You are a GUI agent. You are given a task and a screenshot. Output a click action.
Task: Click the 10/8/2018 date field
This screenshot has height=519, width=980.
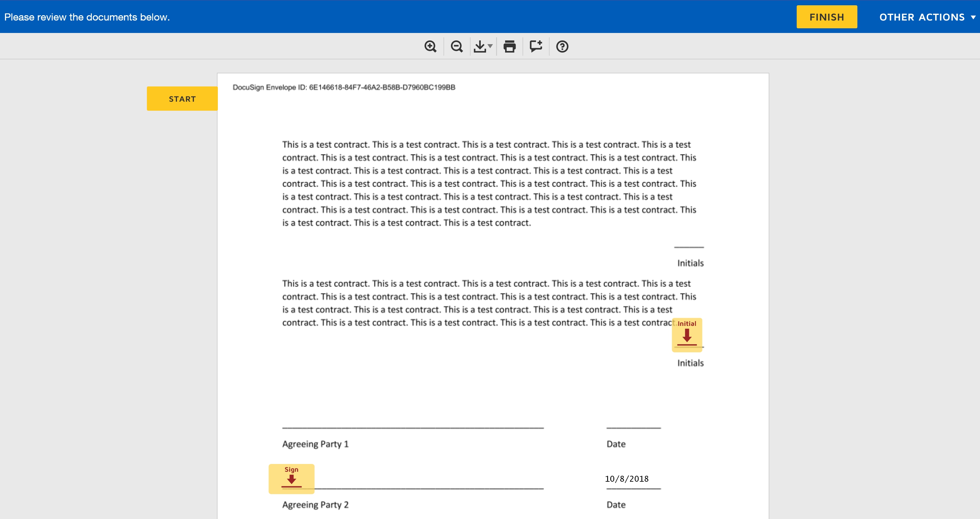(626, 479)
